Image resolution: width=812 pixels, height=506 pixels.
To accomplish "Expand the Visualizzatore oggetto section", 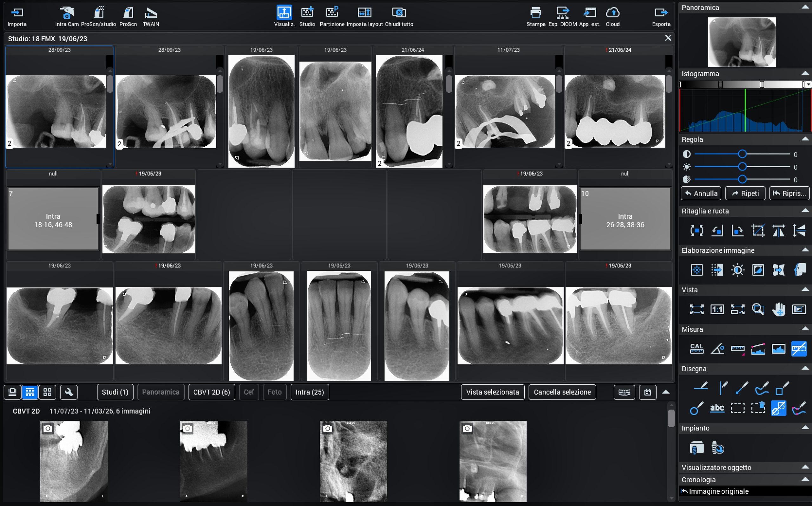I will (805, 467).
